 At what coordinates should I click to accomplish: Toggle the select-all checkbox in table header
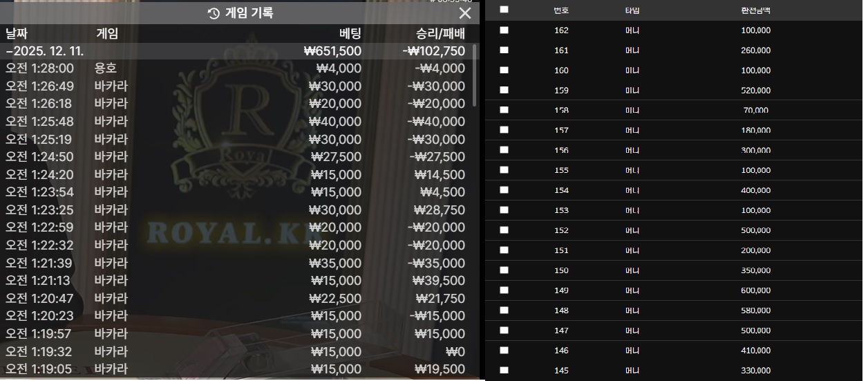tap(504, 10)
